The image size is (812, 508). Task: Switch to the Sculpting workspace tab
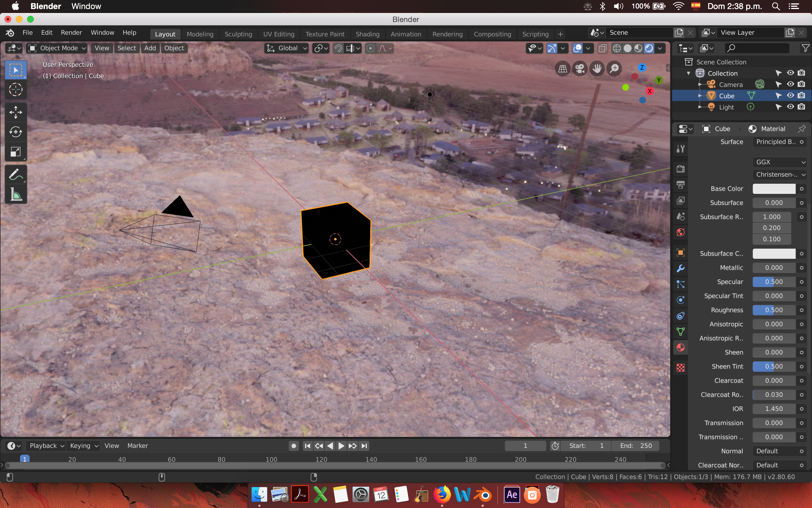[238, 34]
